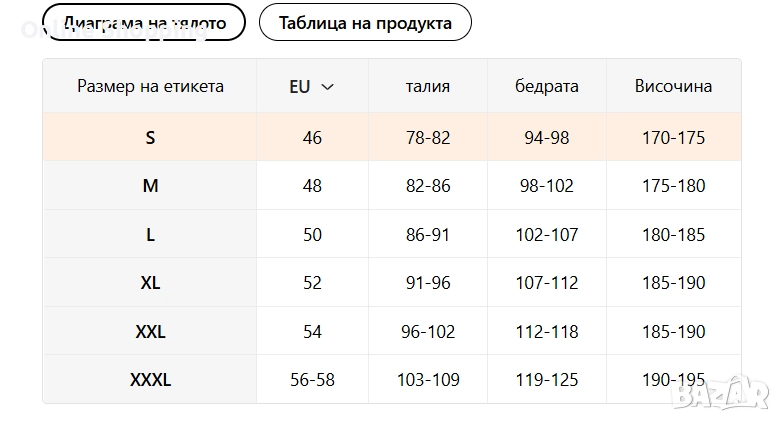Select the M size row label

150,186
